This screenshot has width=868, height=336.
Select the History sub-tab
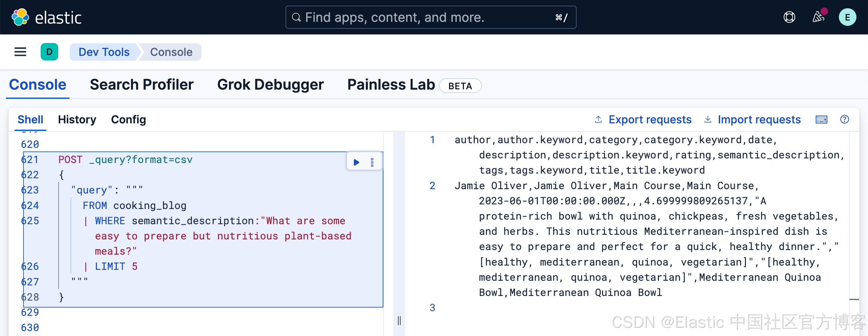coord(77,120)
